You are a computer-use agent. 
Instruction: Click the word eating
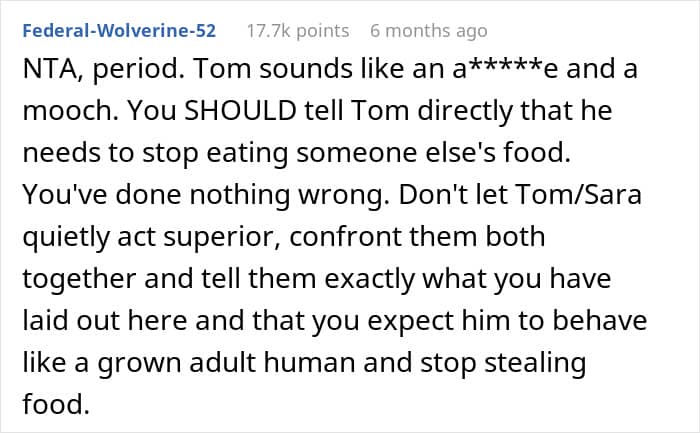tap(247, 153)
